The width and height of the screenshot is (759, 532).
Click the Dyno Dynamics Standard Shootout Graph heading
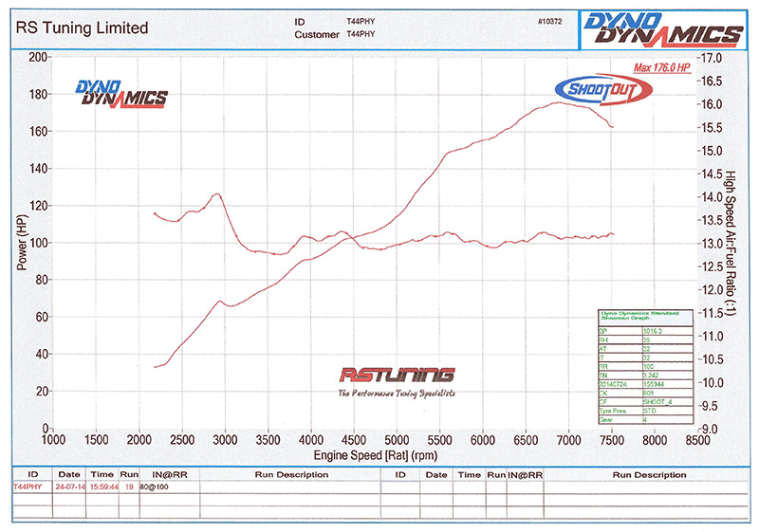pyautogui.click(x=639, y=316)
